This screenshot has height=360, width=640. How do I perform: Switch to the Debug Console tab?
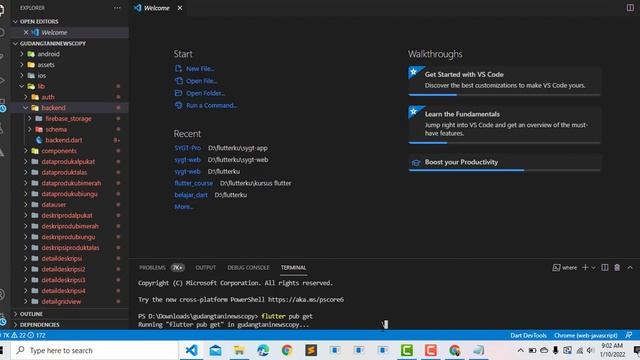248,268
